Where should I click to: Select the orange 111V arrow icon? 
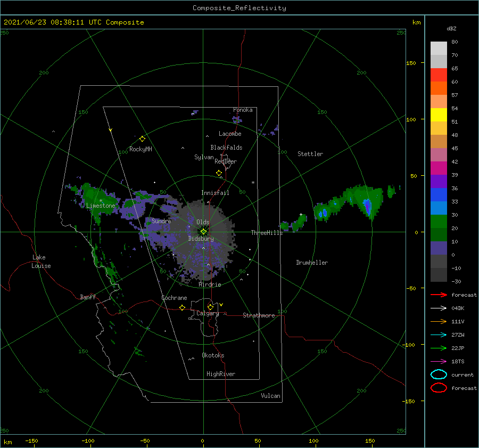(439, 321)
